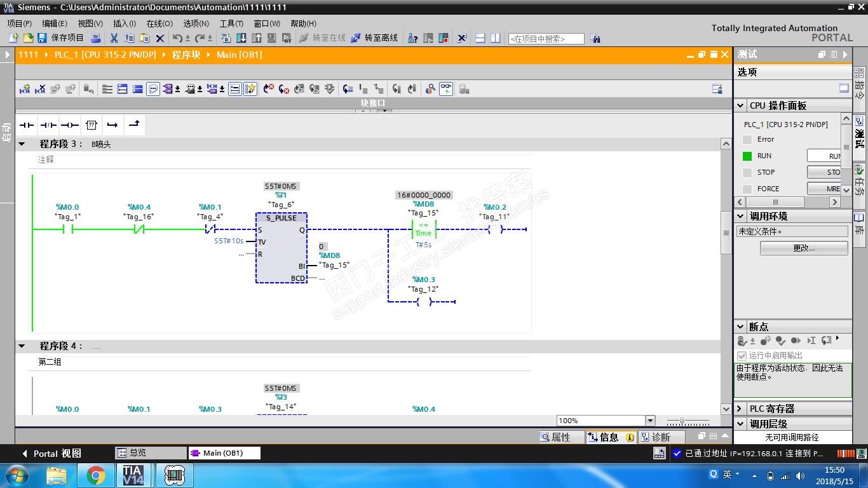Click the open branch icon
Screen dimensions: 868x488
point(112,125)
